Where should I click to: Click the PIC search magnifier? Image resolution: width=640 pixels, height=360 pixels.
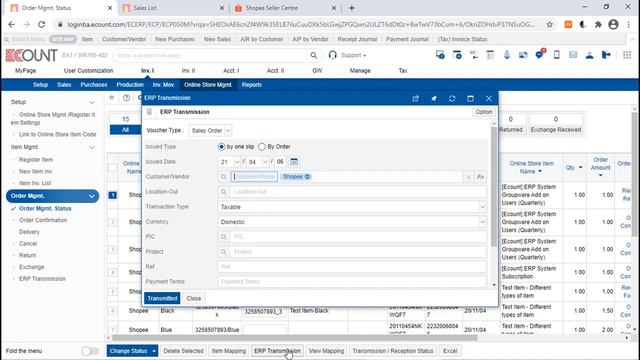(224, 237)
